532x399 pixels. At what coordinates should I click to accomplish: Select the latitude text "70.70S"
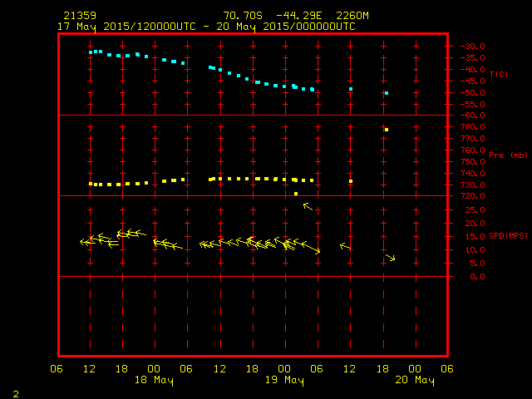[243, 16]
